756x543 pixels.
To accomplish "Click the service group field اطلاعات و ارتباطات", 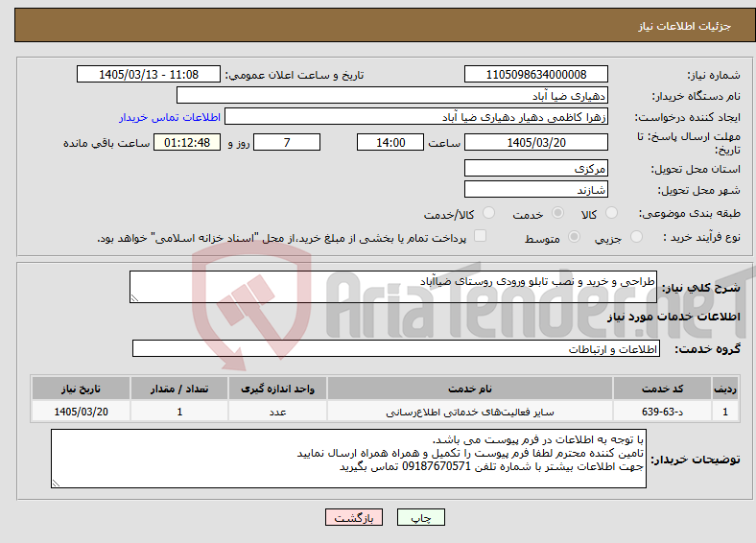I will (396, 348).
